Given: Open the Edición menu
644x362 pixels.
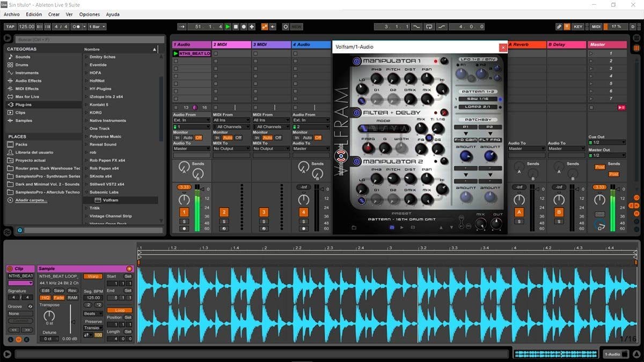Looking at the screenshot, I should coord(34,14).
